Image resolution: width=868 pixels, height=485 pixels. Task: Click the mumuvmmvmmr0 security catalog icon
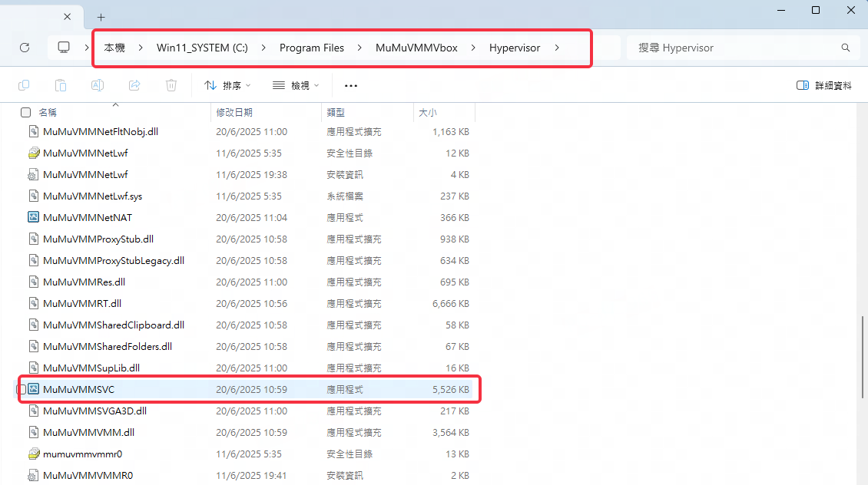click(33, 454)
